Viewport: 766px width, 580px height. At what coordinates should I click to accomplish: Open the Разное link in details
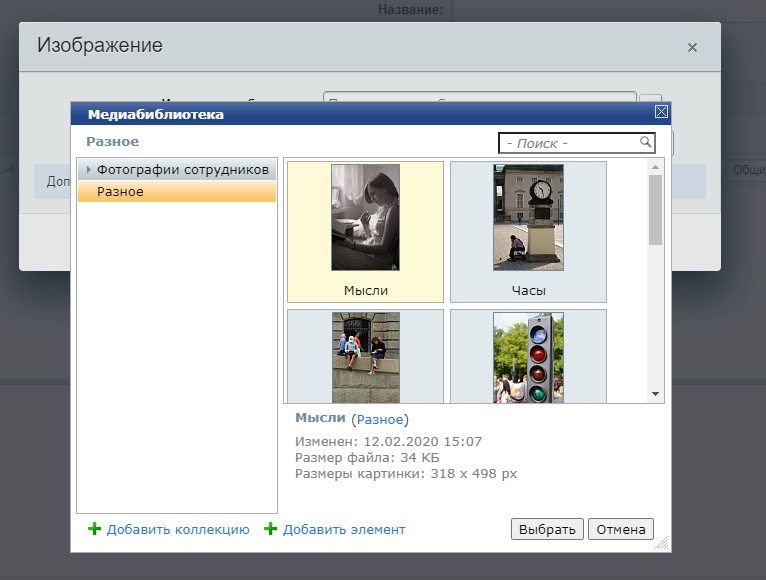(x=380, y=419)
